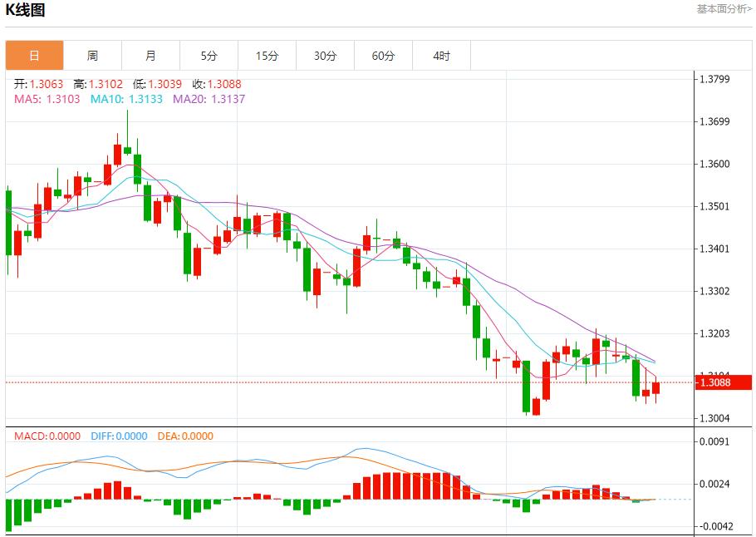Click the 0.0091 MACD axis label
Viewport: 756px width, 537px height.
point(714,441)
